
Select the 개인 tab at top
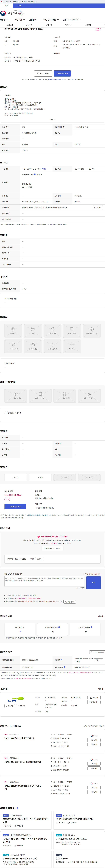6,6
